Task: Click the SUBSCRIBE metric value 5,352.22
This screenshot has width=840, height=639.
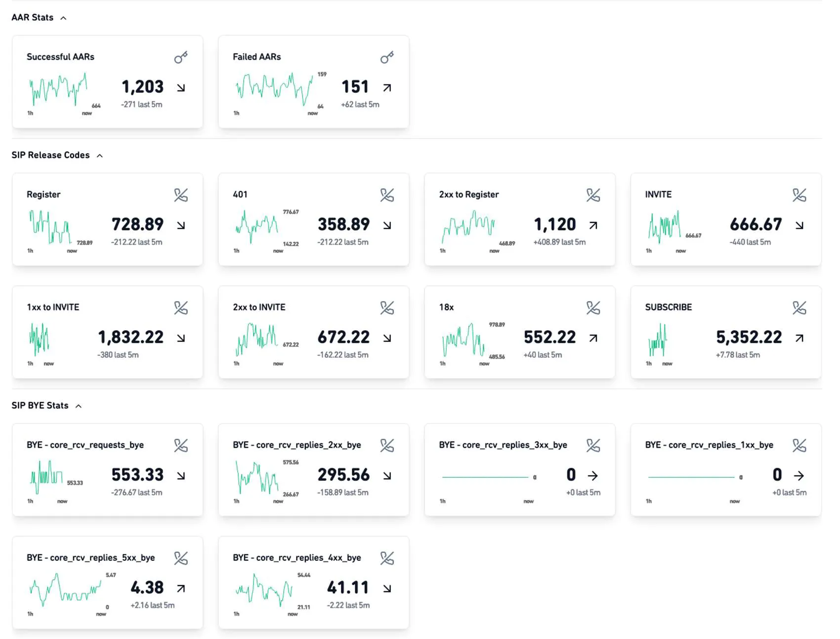Action: (x=749, y=337)
